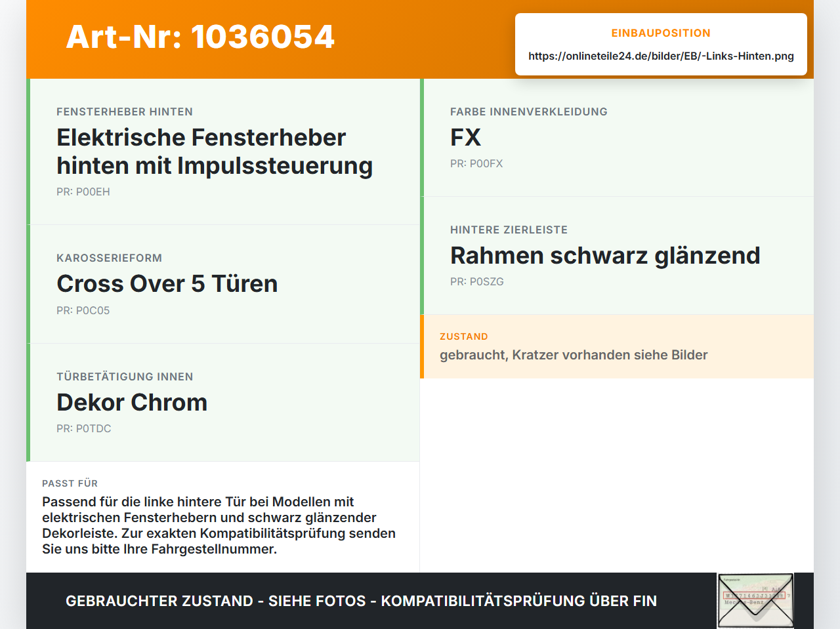This screenshot has width=840, height=629.
Task: Click the PR: P00FX code
Action: click(x=476, y=163)
